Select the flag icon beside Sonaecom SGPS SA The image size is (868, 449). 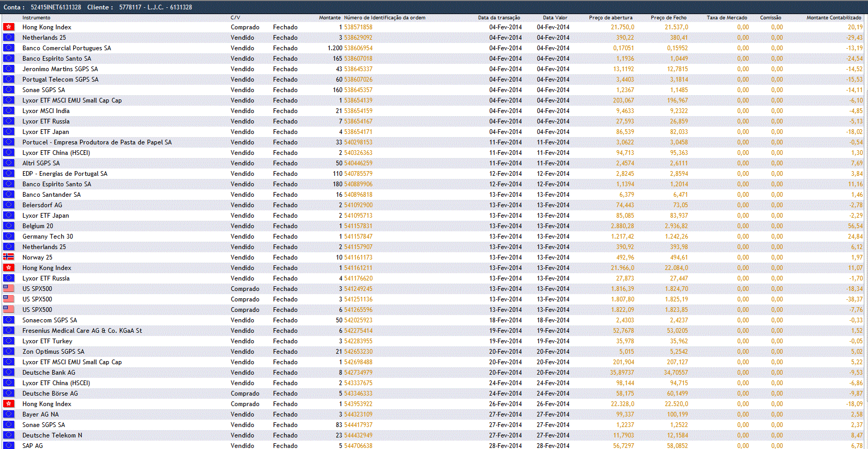(8, 320)
